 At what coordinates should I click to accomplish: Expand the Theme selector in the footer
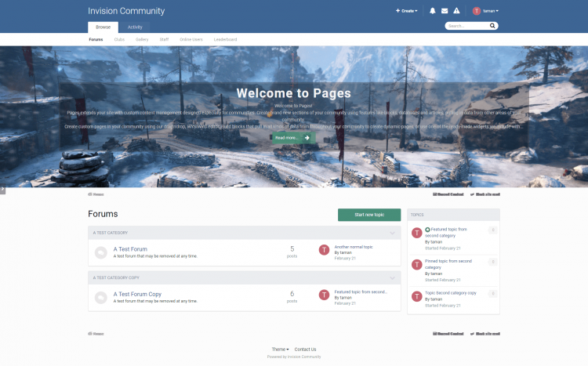(280, 349)
